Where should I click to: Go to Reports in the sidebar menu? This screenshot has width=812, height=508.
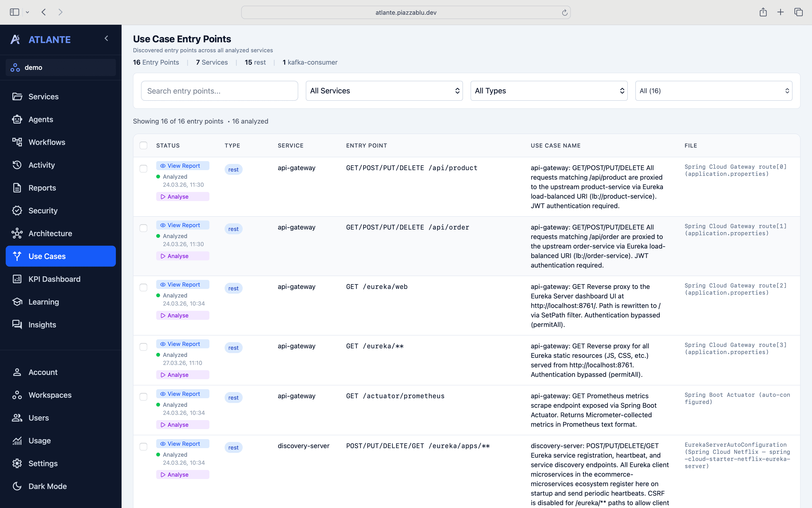click(x=42, y=188)
